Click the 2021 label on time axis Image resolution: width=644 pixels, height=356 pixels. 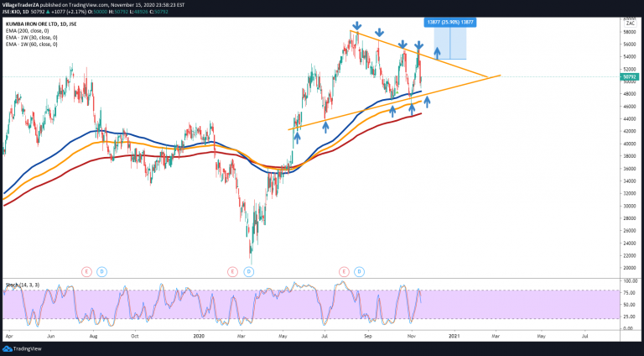click(x=454, y=335)
